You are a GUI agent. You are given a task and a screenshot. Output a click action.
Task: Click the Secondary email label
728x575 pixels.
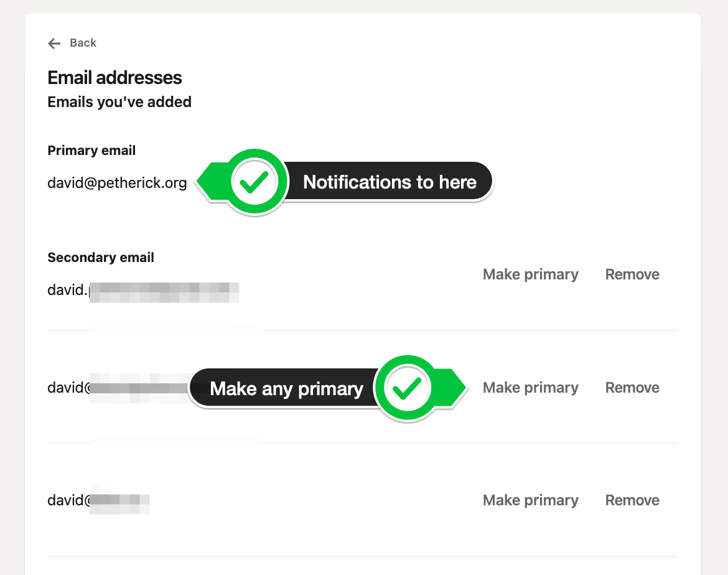101,257
